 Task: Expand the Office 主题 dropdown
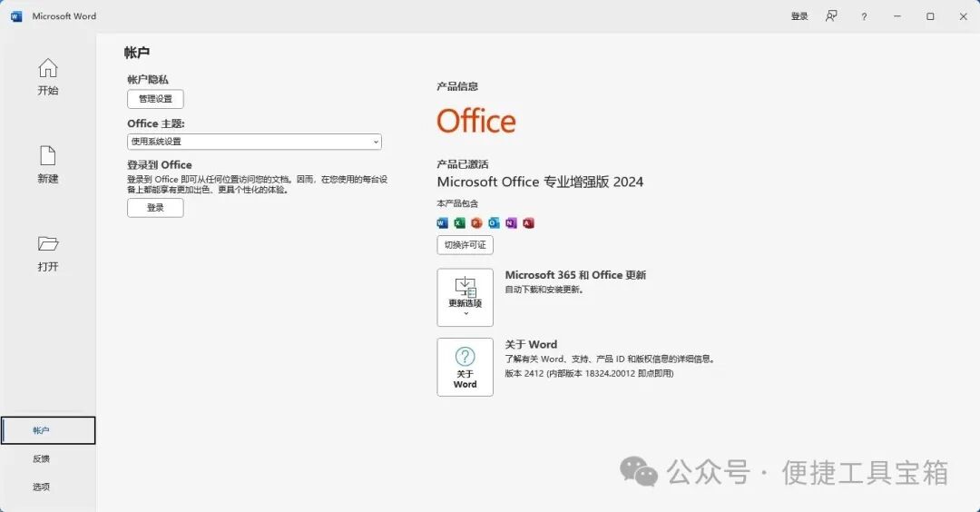tap(254, 142)
